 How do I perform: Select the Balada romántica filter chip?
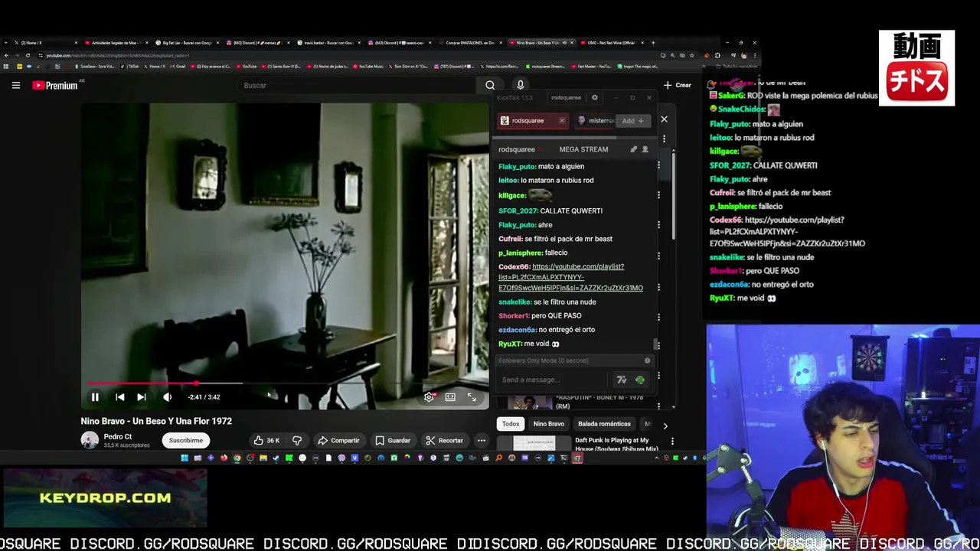click(x=604, y=423)
